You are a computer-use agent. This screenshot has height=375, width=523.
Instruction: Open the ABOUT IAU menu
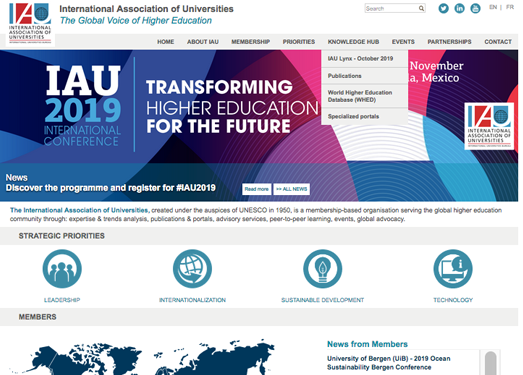coord(203,42)
